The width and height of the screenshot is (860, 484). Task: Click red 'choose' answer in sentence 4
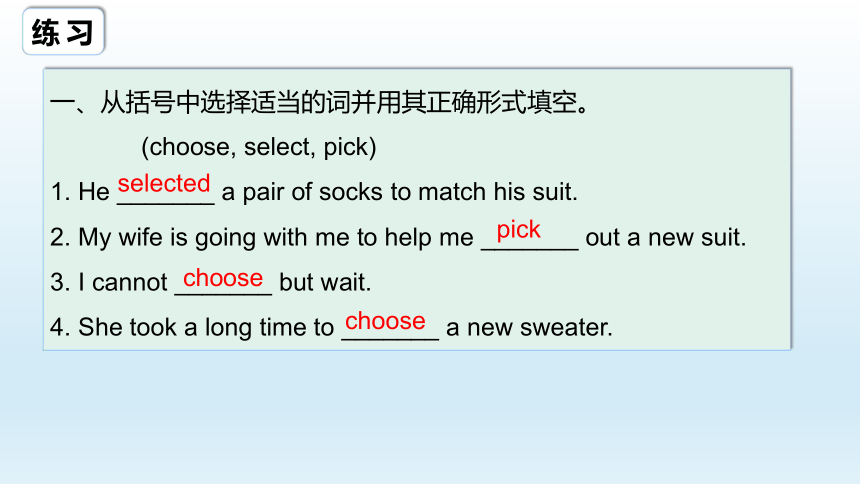click(385, 321)
